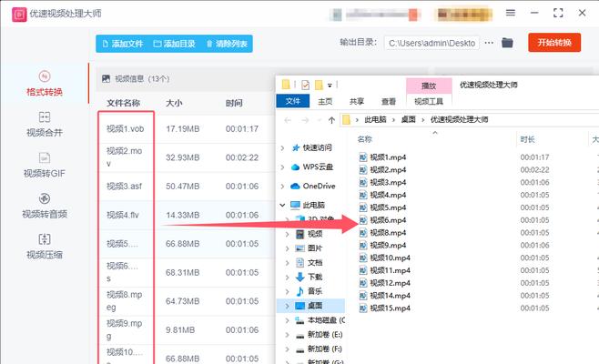The height and width of the screenshot is (364, 599).
Task: Click the 播放 contextual tab
Action: click(429, 86)
